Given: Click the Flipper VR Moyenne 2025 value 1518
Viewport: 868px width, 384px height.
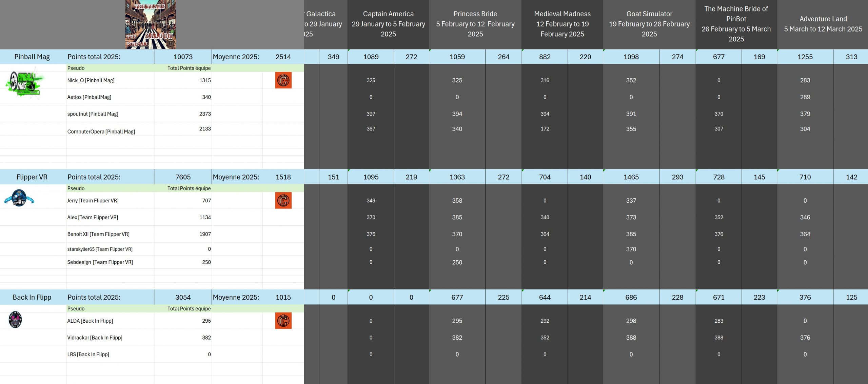Looking at the screenshot, I should [x=283, y=177].
